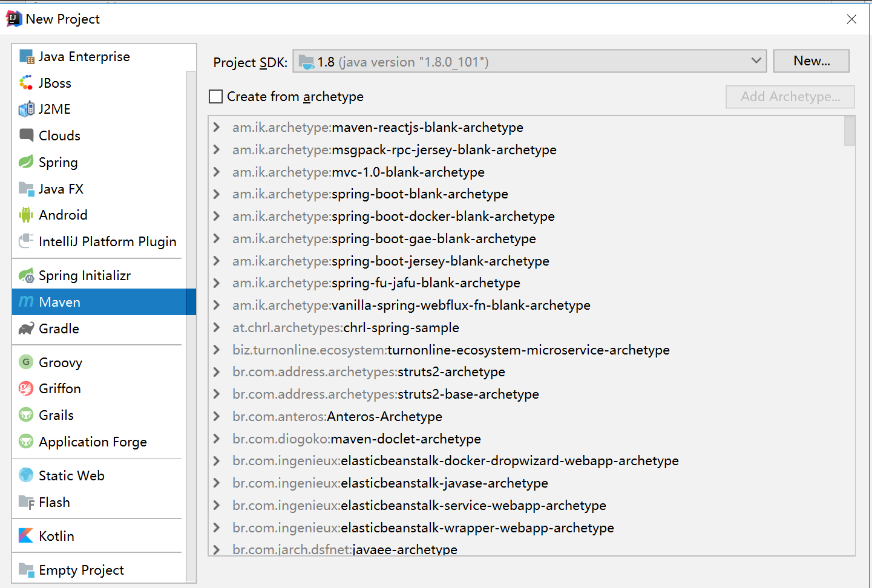Expand maven-reactjs-blank-archetype node

click(x=217, y=128)
